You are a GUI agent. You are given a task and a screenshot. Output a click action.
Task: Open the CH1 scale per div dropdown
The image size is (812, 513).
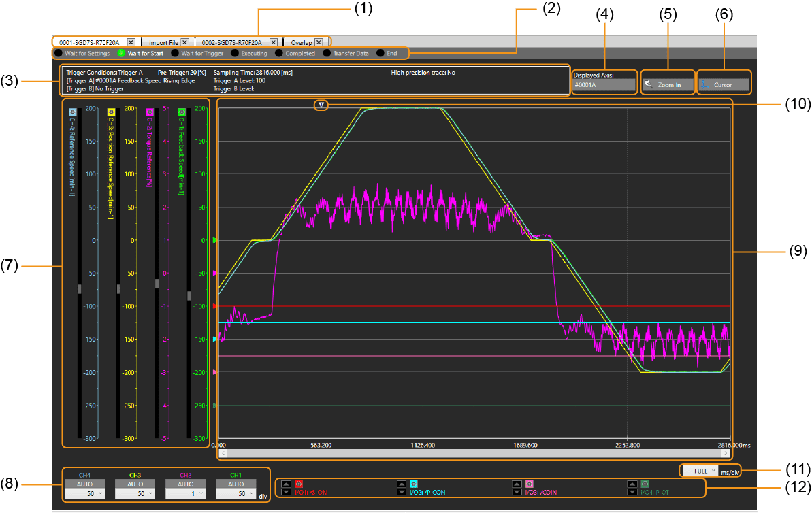point(236,494)
